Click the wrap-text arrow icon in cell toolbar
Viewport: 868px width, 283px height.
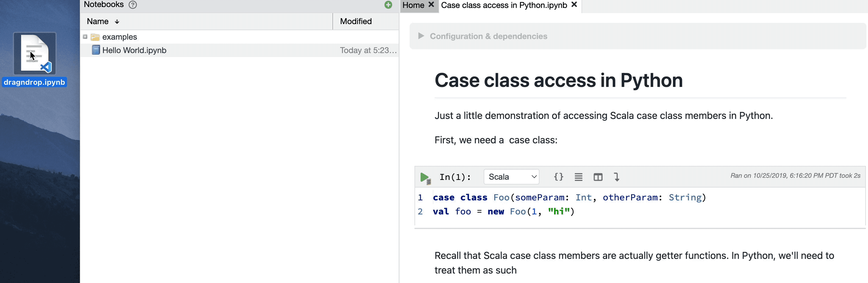[x=616, y=177]
